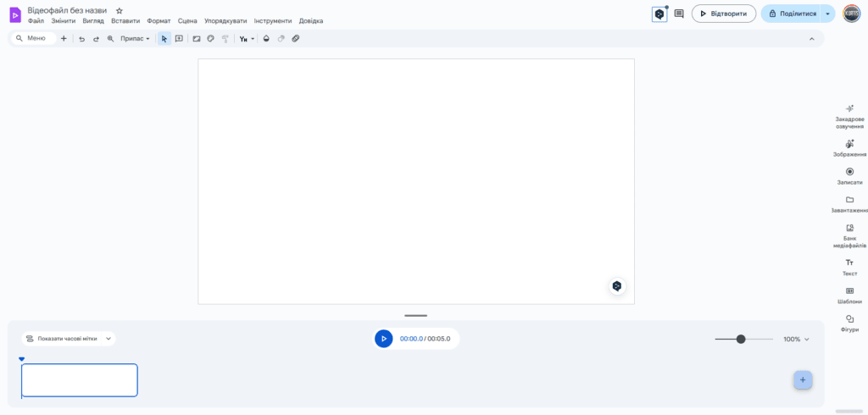Open the Фігури shapes panel
Image resolution: width=868 pixels, height=415 pixels.
click(849, 323)
